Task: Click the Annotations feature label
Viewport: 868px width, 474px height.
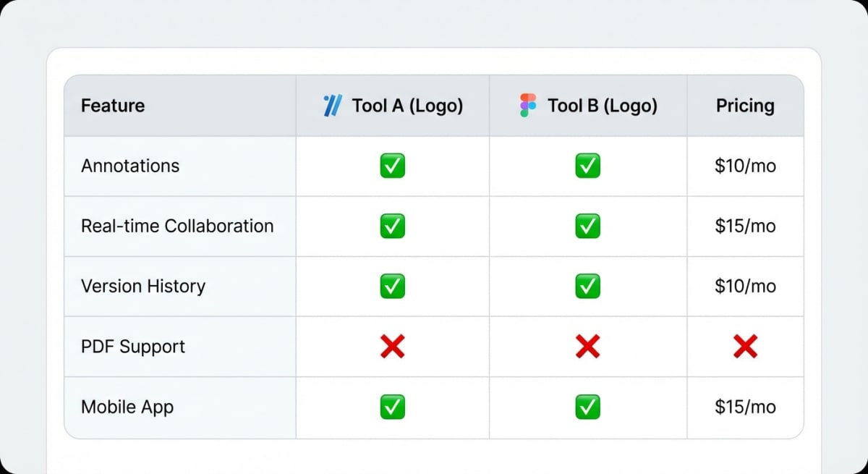Action: 130,166
